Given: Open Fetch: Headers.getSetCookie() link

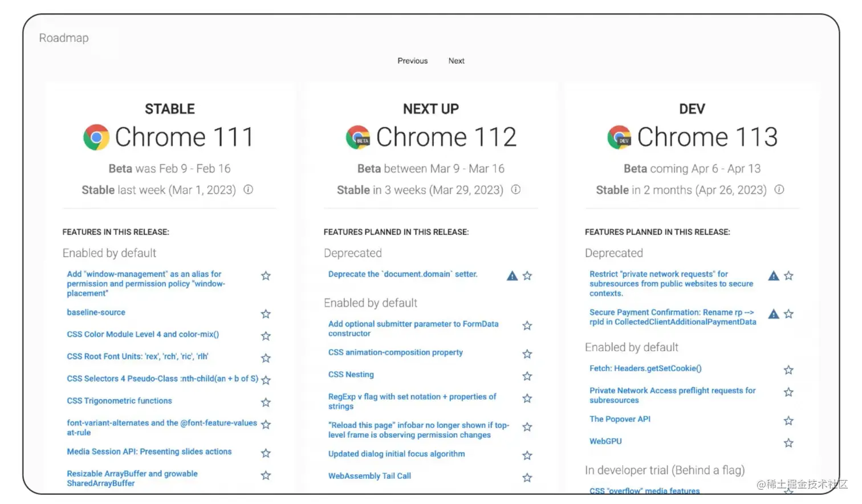Looking at the screenshot, I should 645,368.
